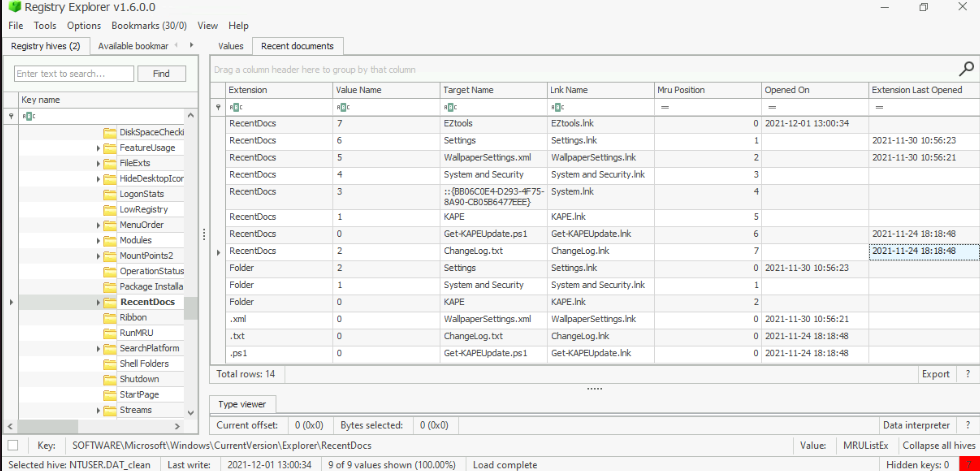
Task: Click the Opened On equals filter icon
Action: point(772,107)
